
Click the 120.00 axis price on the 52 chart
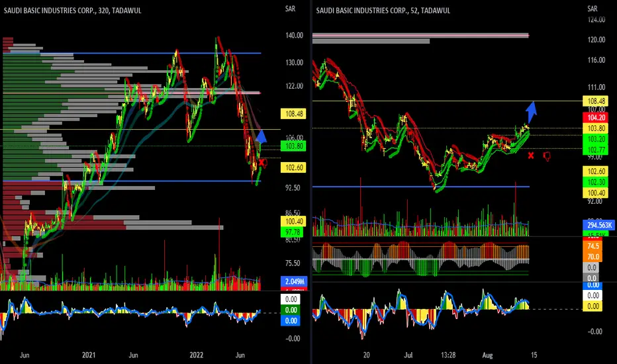pos(596,40)
